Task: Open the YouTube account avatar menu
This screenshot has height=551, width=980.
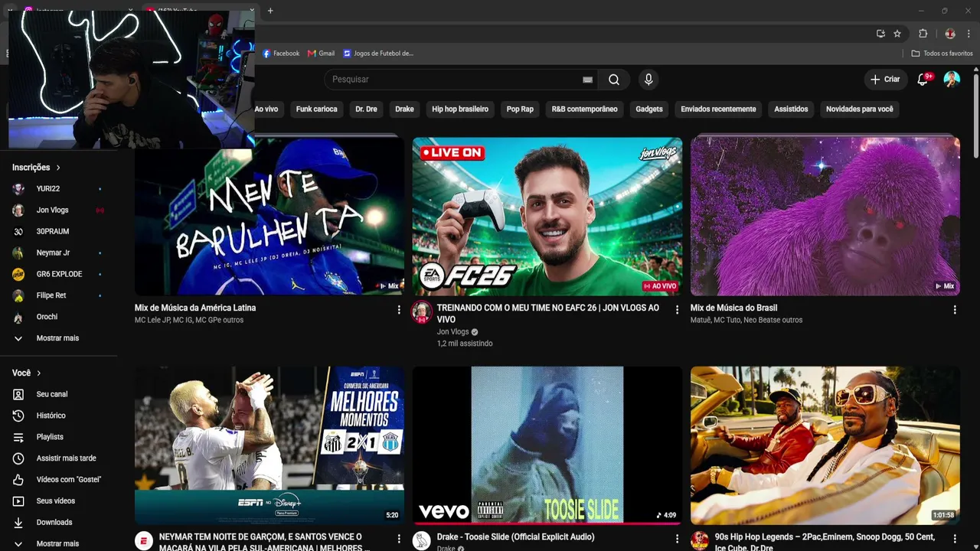Action: coord(952,80)
